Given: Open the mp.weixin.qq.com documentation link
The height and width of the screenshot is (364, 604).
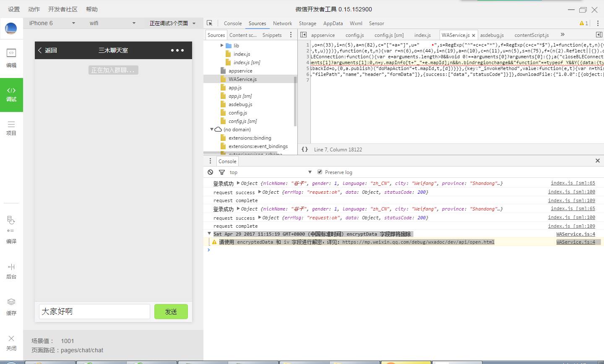Looking at the screenshot, I should [418, 242].
